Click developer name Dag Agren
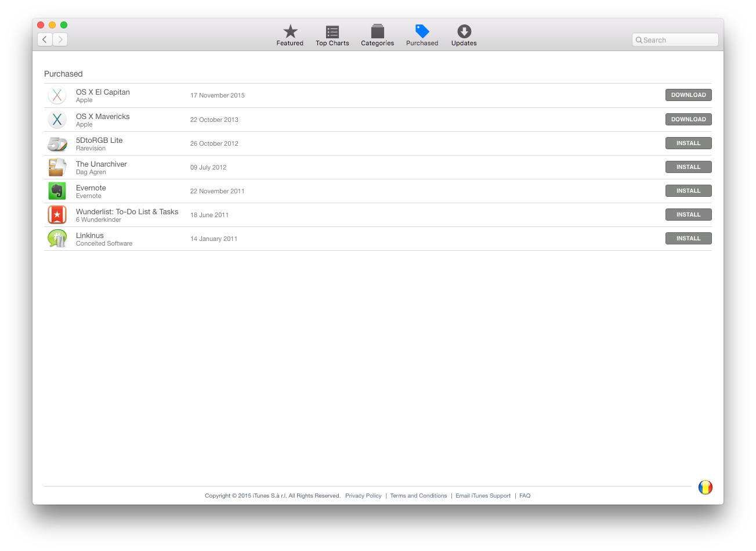 91,172
